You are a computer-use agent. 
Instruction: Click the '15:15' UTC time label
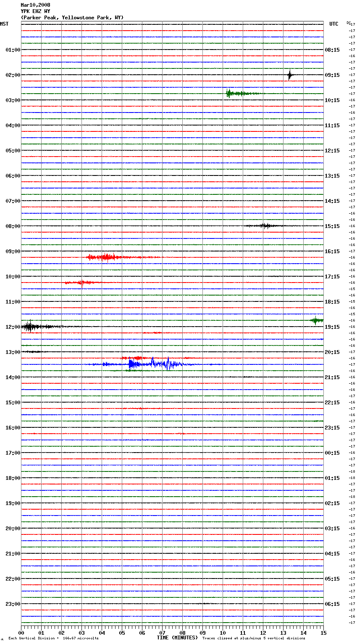coord(332,226)
